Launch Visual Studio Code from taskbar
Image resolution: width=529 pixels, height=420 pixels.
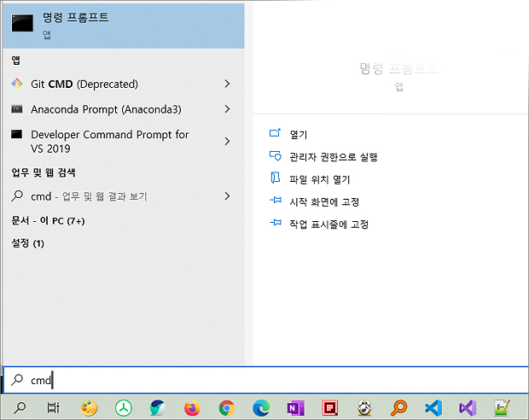click(433, 408)
